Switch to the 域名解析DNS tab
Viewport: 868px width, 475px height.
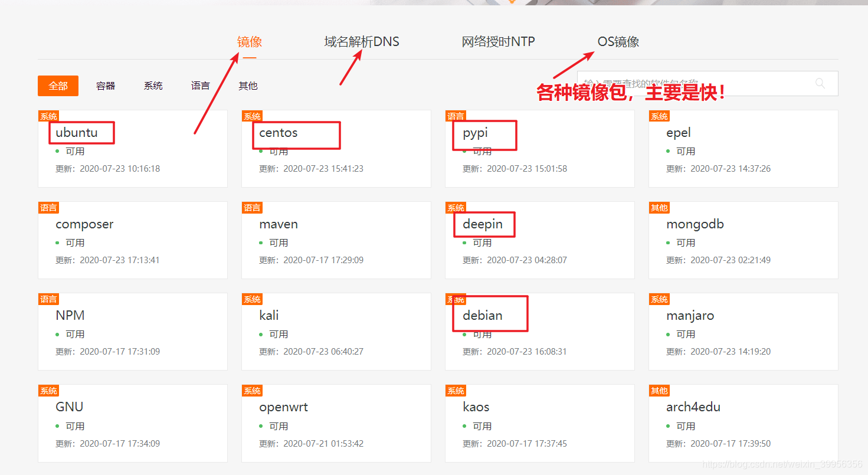click(362, 41)
